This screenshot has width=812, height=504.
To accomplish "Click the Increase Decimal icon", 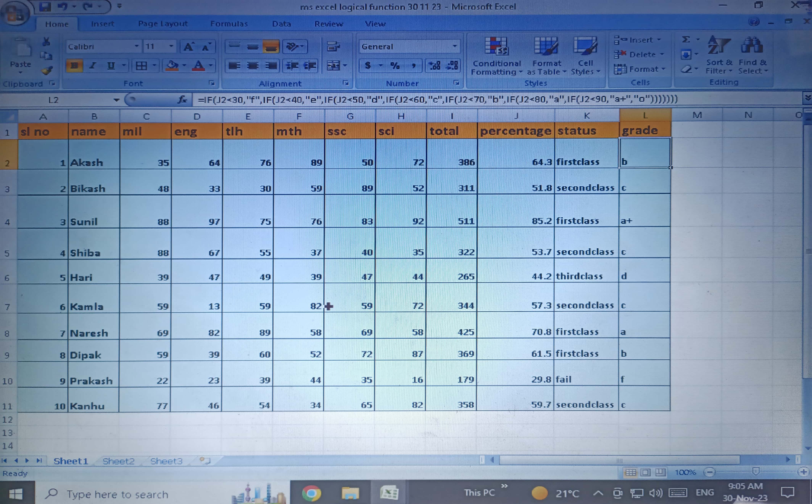I will tap(434, 65).
